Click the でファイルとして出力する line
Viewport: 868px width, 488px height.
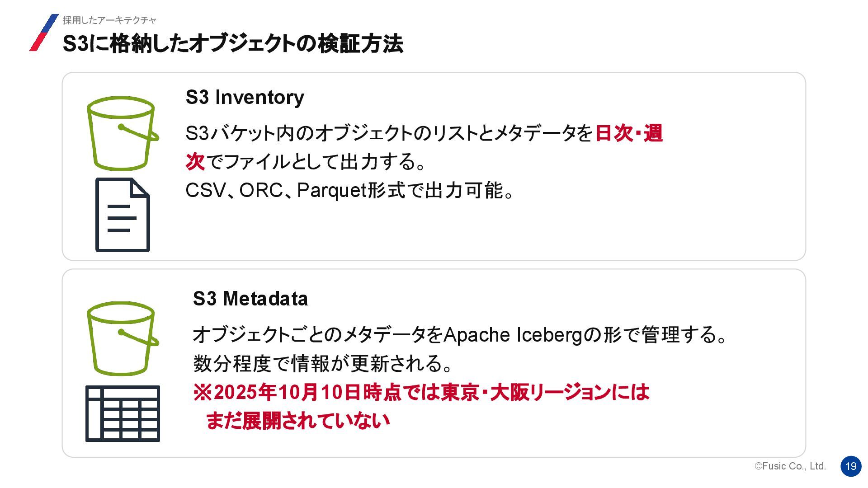[x=315, y=162]
